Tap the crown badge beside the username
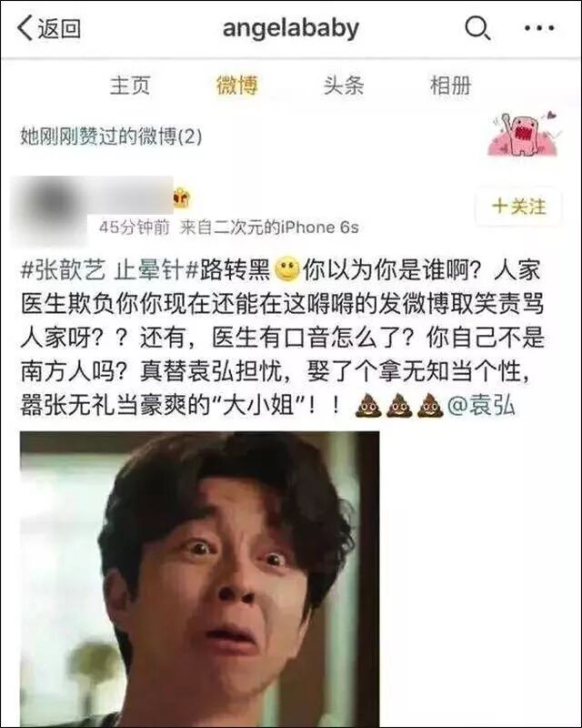 pyautogui.click(x=183, y=198)
